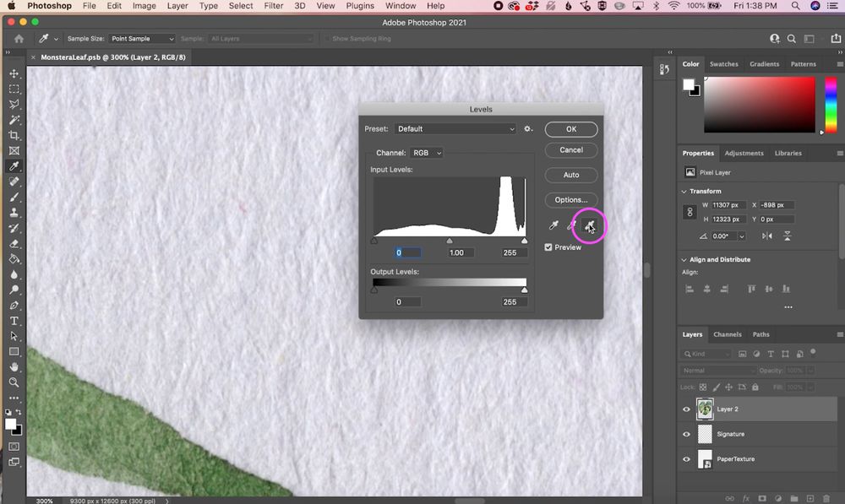Open the Preset dropdown in Levels

point(455,128)
